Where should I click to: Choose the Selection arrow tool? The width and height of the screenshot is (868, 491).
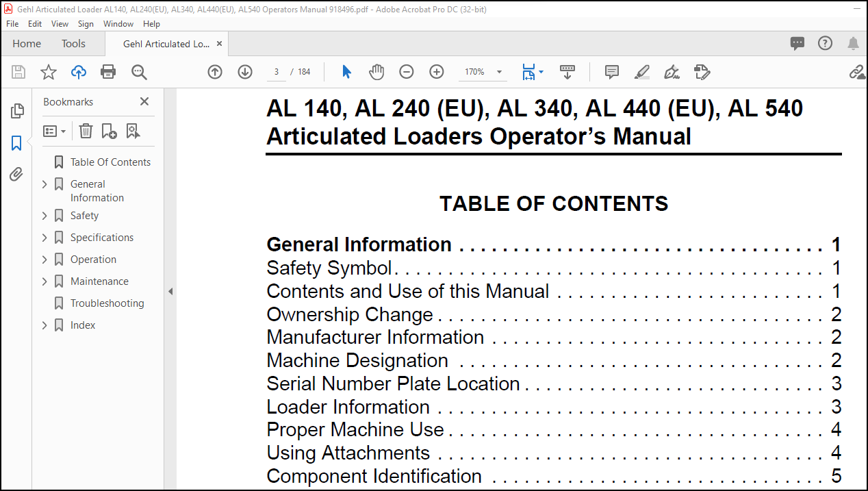tap(346, 72)
